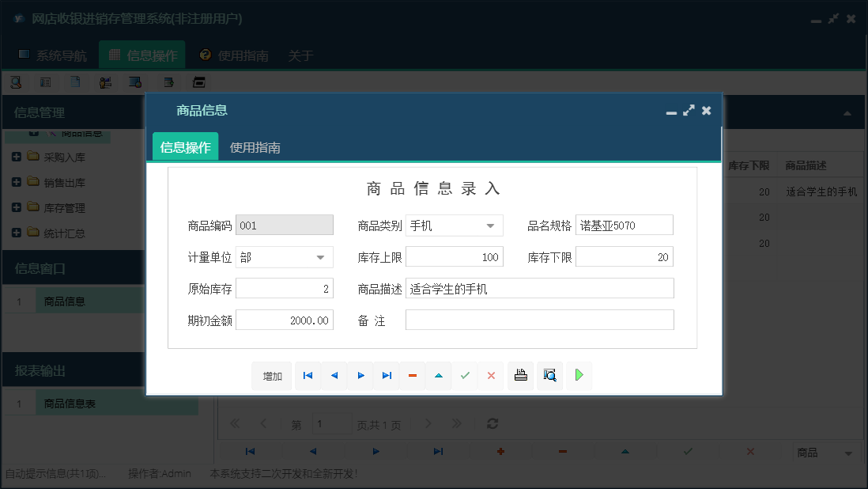
Task: Delete a record with the red minus icon
Action: tap(413, 376)
